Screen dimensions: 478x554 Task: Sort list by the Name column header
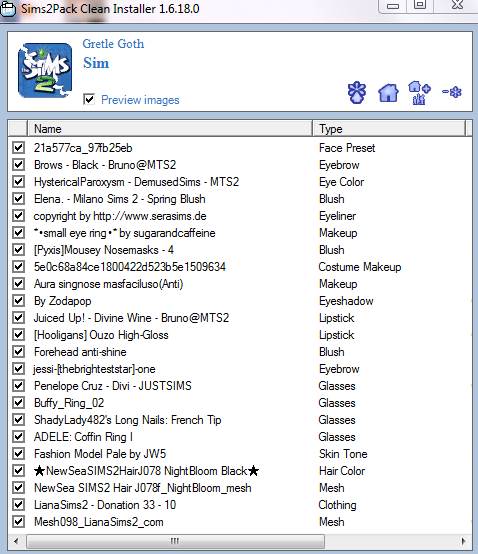(x=170, y=129)
